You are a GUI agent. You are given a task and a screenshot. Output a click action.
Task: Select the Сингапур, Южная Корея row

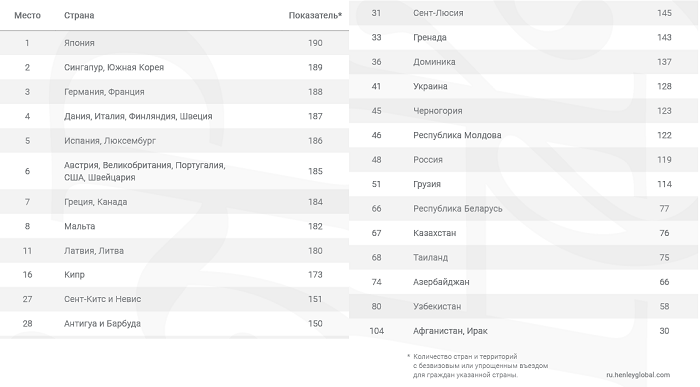click(174, 67)
